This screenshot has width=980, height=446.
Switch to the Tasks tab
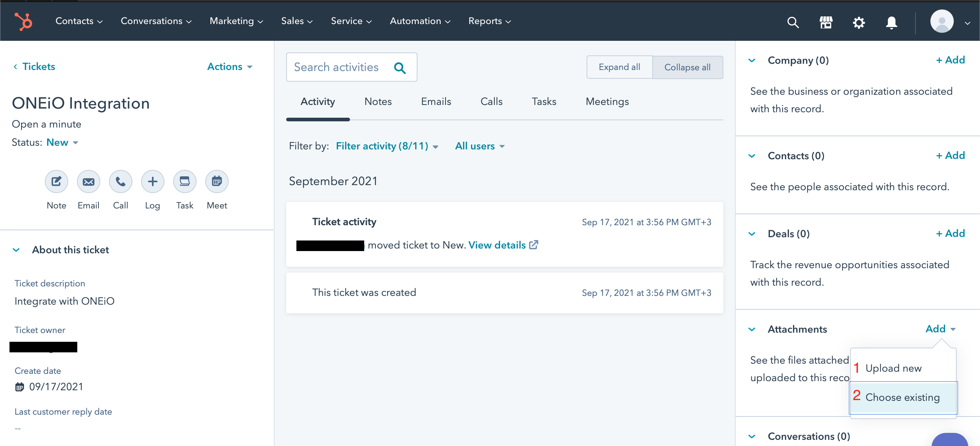pos(544,102)
